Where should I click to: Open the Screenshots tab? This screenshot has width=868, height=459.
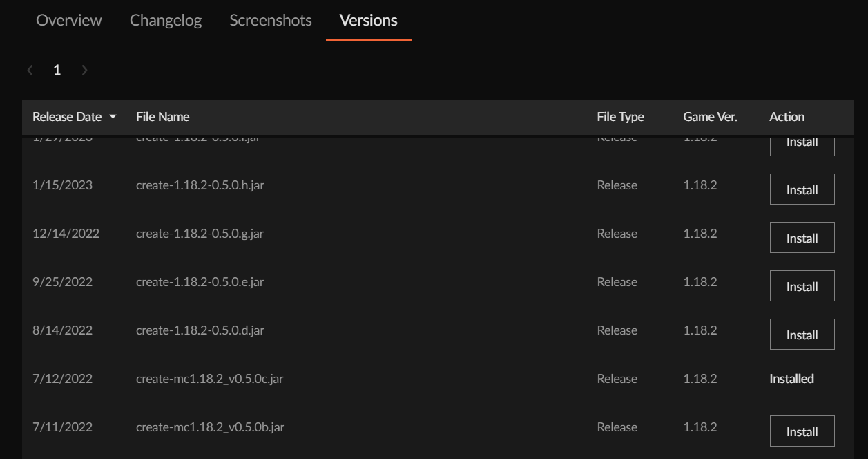click(x=270, y=20)
